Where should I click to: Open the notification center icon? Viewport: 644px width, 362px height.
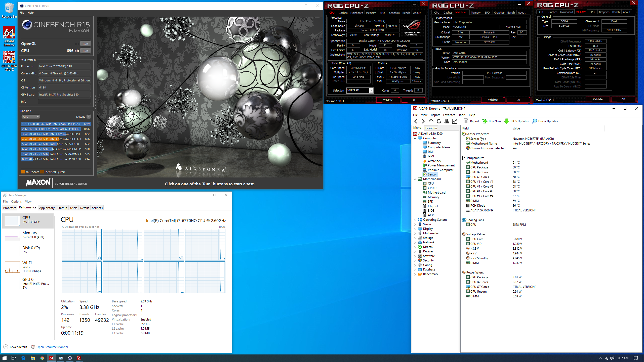[636, 358]
